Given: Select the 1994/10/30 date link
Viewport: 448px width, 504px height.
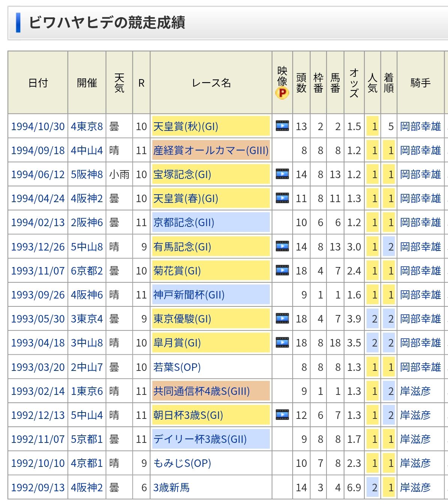Looking at the screenshot, I should tap(38, 126).
